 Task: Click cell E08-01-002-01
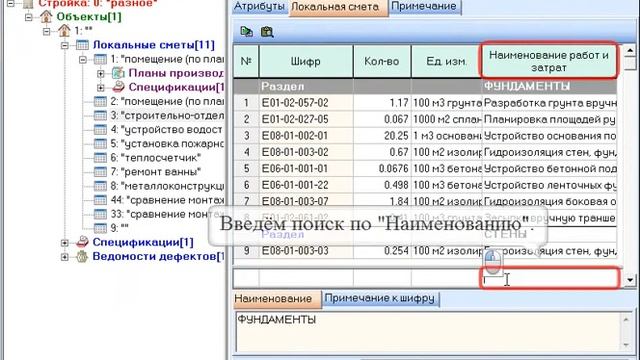pos(306,136)
